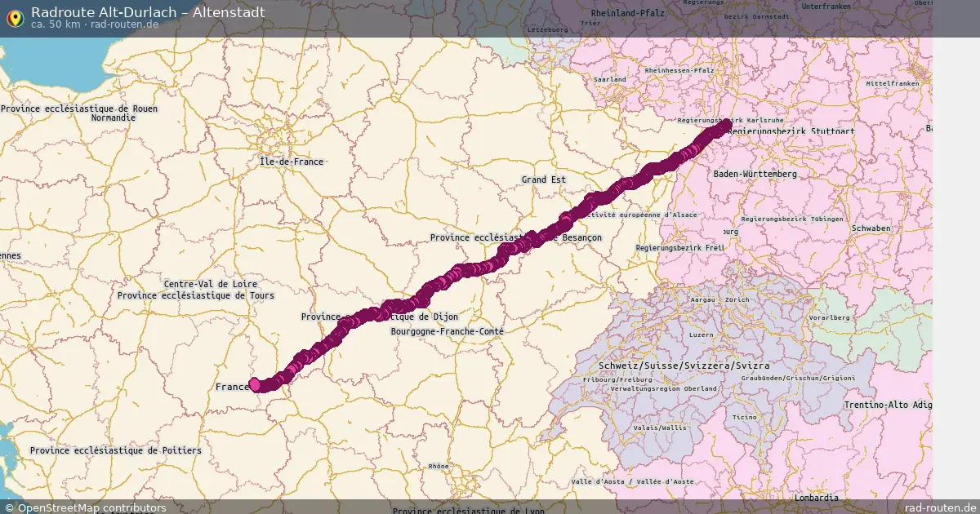Click the Centre-Val de Loire label
Image resolution: width=980 pixels, height=514 pixels.
pyautogui.click(x=210, y=284)
